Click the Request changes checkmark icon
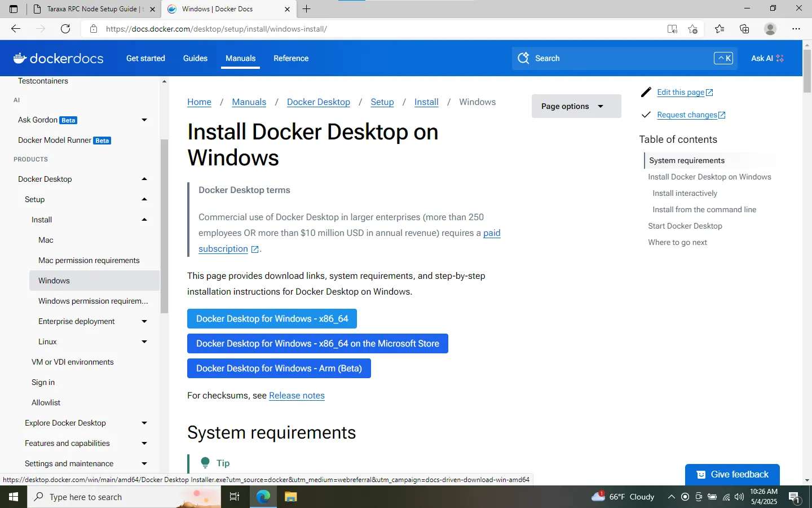 pyautogui.click(x=646, y=115)
